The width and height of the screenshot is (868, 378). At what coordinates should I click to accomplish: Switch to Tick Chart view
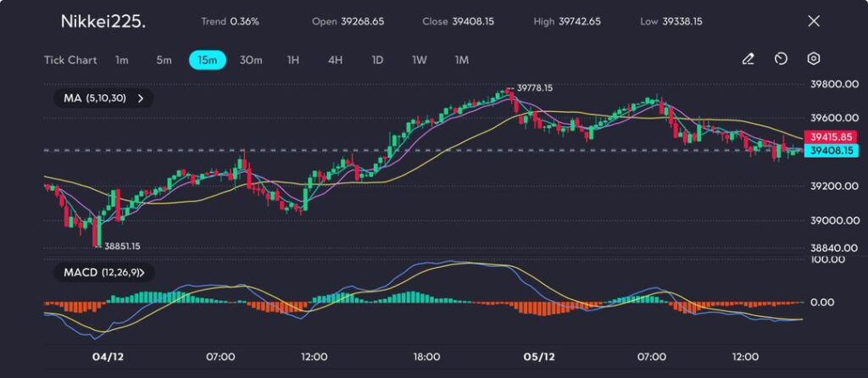[70, 60]
